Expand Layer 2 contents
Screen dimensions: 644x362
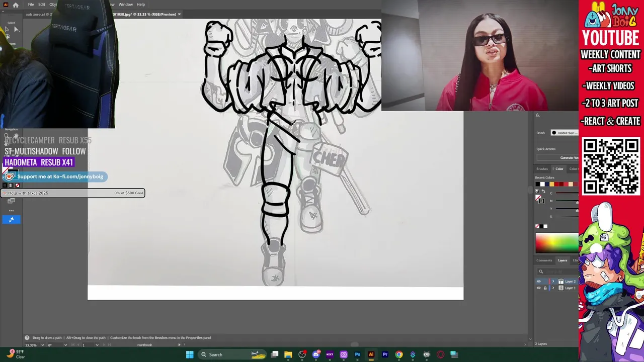click(553, 282)
